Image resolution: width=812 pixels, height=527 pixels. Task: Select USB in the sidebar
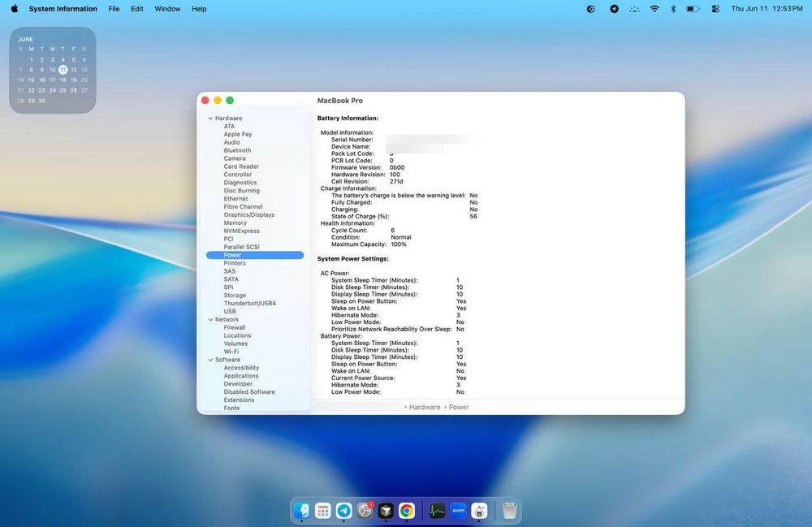tap(230, 312)
